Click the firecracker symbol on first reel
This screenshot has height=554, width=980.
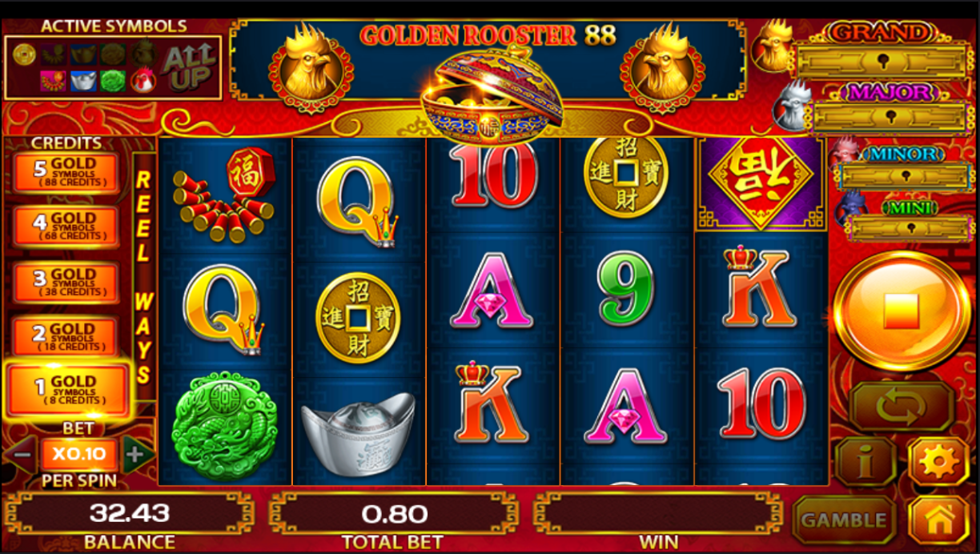click(225, 195)
